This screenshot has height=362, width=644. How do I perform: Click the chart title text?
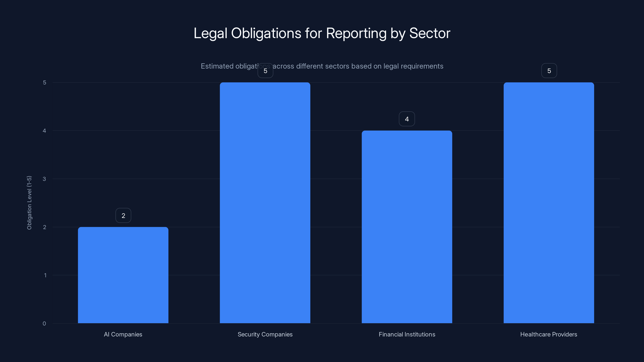tap(322, 33)
